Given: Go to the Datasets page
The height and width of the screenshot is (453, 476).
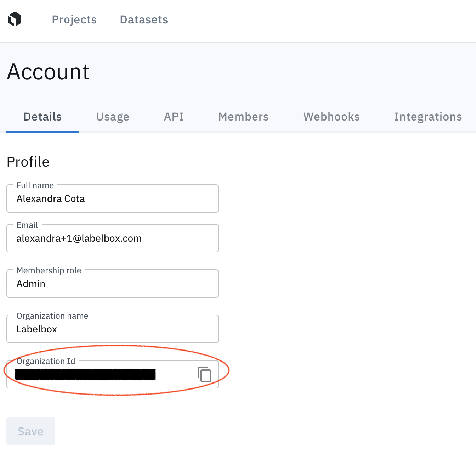Looking at the screenshot, I should (144, 19).
